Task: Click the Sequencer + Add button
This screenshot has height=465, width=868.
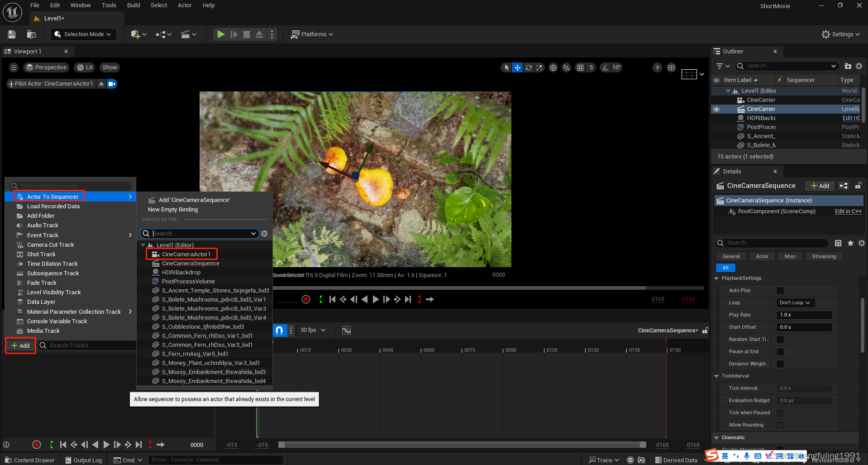Action: coord(20,345)
